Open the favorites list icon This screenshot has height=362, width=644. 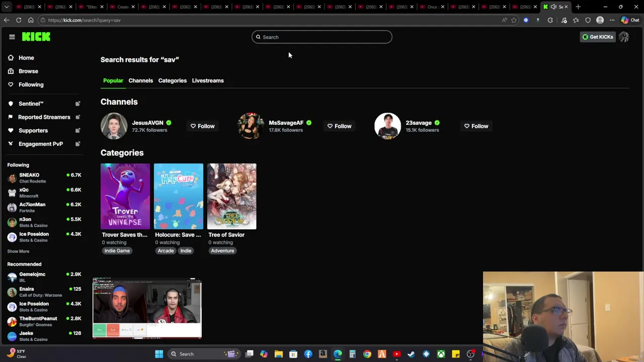pyautogui.click(x=576, y=20)
